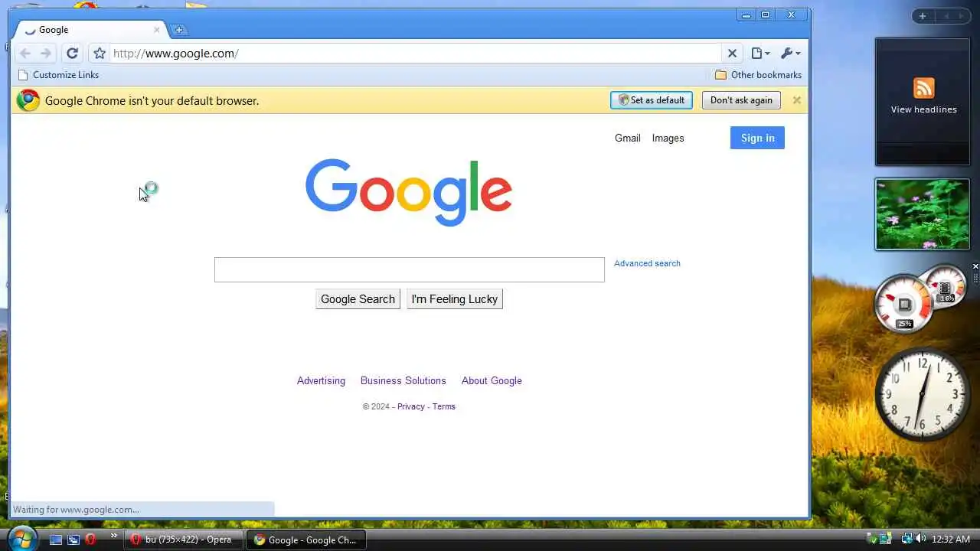Screen dimensions: 980x551
Task: Open the Advertising link
Action: click(x=321, y=380)
